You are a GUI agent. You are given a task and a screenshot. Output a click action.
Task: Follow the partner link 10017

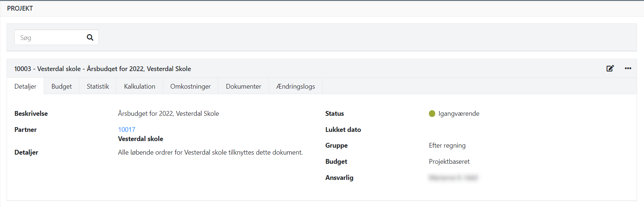pos(127,130)
